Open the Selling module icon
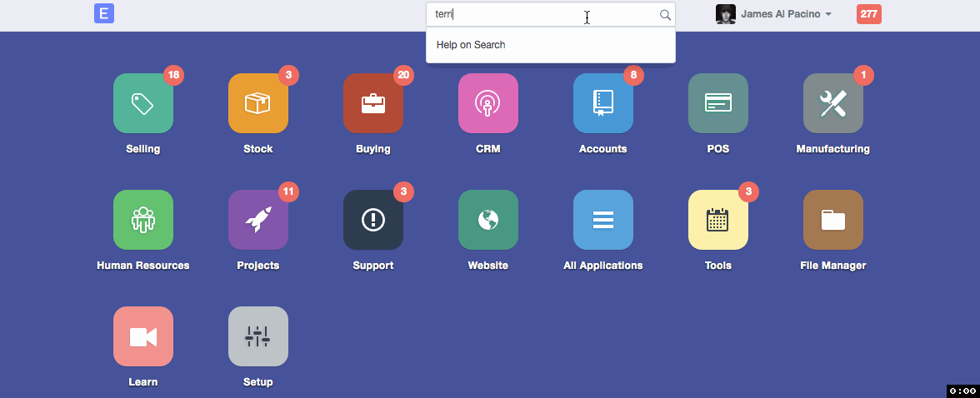This screenshot has height=398, width=980. click(x=143, y=103)
